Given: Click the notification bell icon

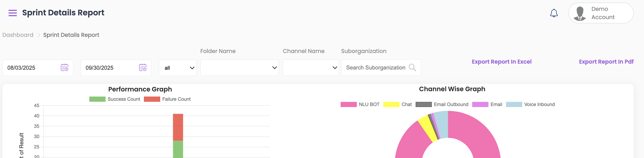Looking at the screenshot, I should point(554,13).
